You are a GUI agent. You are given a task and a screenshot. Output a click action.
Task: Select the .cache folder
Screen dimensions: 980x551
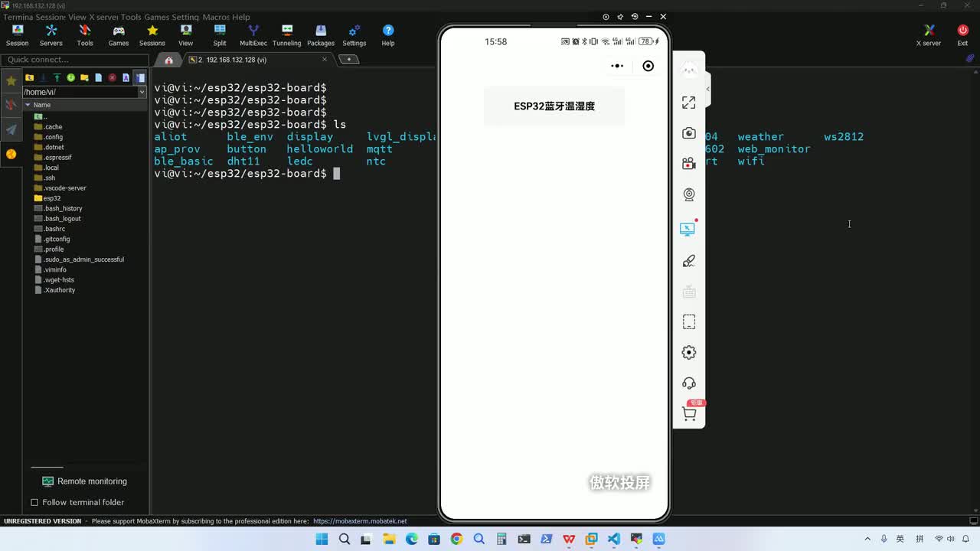coord(48,127)
